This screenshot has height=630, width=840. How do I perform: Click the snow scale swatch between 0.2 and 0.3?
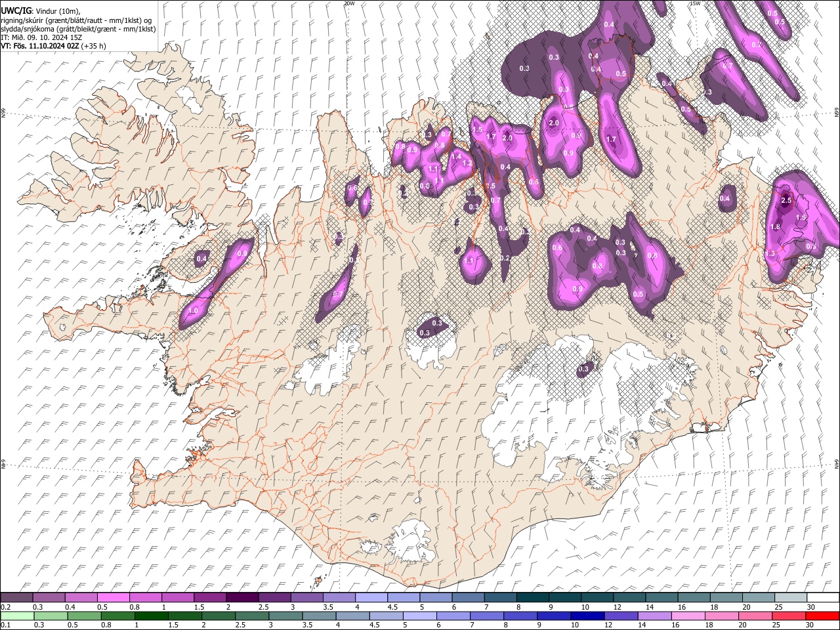tap(16, 597)
